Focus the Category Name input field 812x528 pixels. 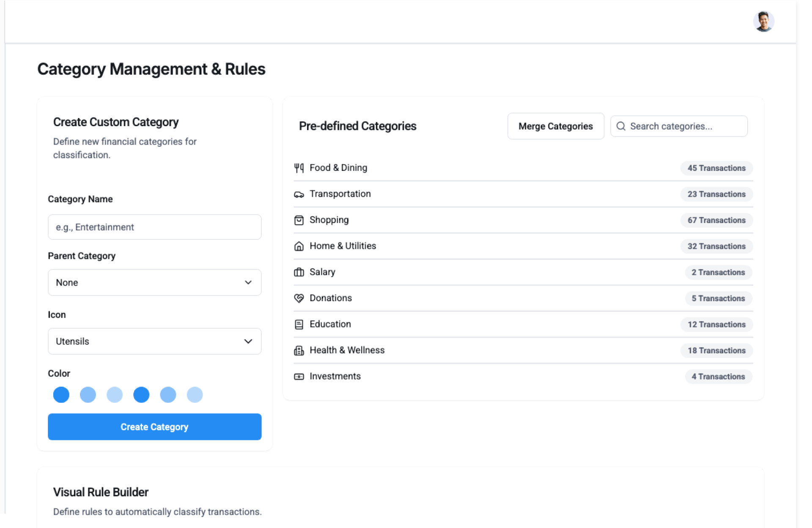point(154,227)
